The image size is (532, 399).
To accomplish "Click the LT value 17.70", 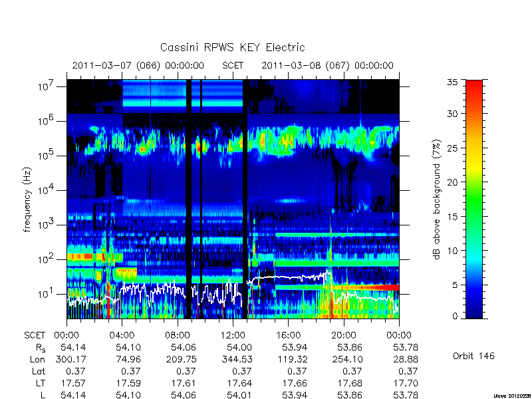I will (x=406, y=383).
